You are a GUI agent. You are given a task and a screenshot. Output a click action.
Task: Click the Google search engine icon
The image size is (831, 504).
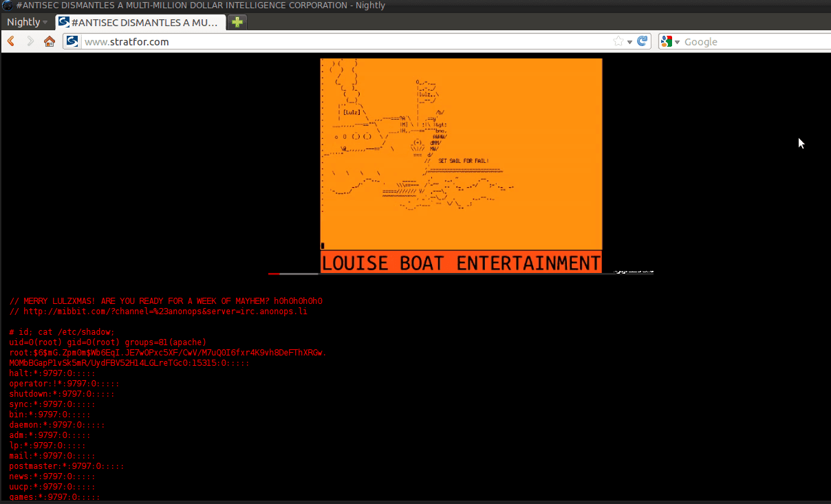[666, 41]
